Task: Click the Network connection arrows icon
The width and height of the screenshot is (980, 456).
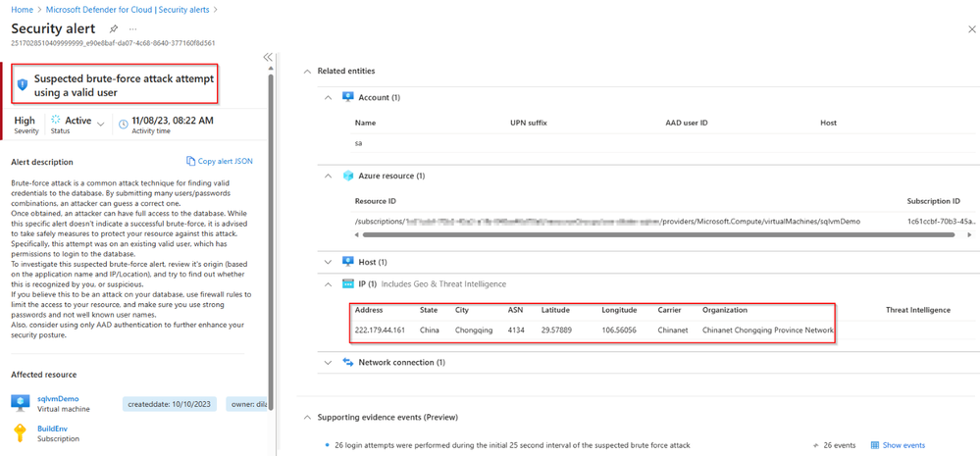Action: (348, 362)
